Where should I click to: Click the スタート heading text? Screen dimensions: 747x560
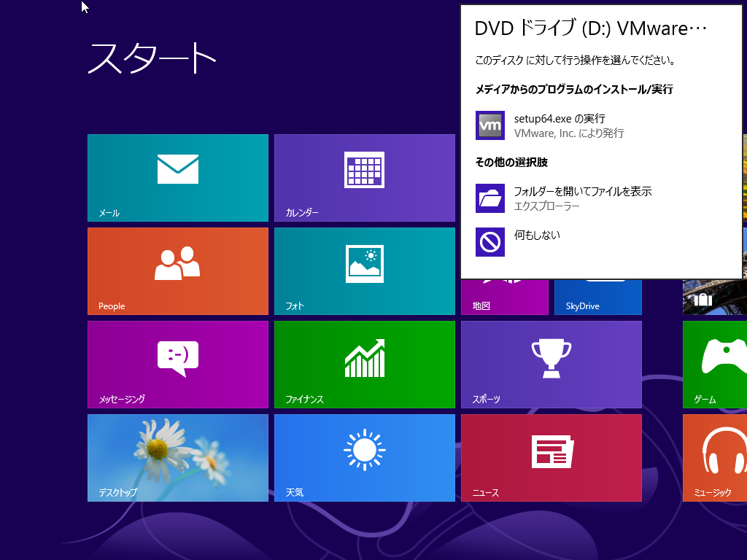point(152,58)
